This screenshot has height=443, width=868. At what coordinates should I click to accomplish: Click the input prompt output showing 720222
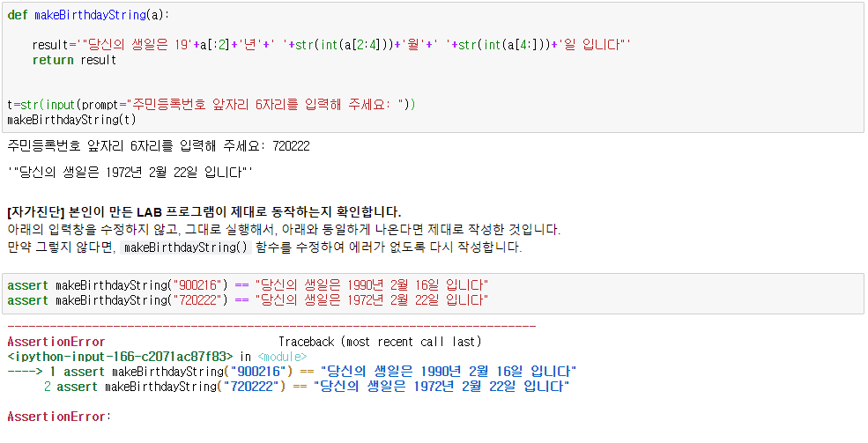click(x=159, y=146)
